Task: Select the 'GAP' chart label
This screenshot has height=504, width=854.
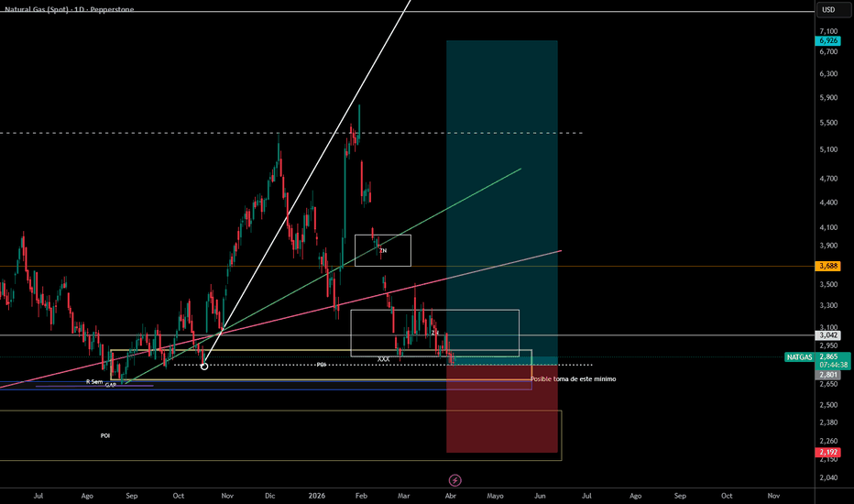Action: [x=111, y=385]
